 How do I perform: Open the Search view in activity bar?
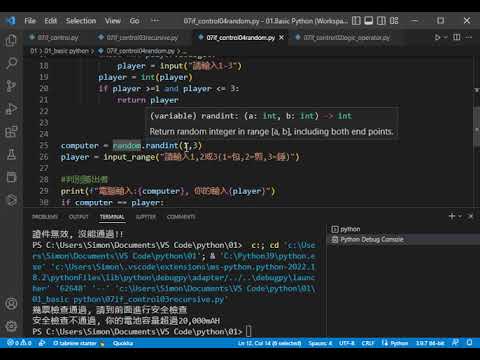point(11,63)
